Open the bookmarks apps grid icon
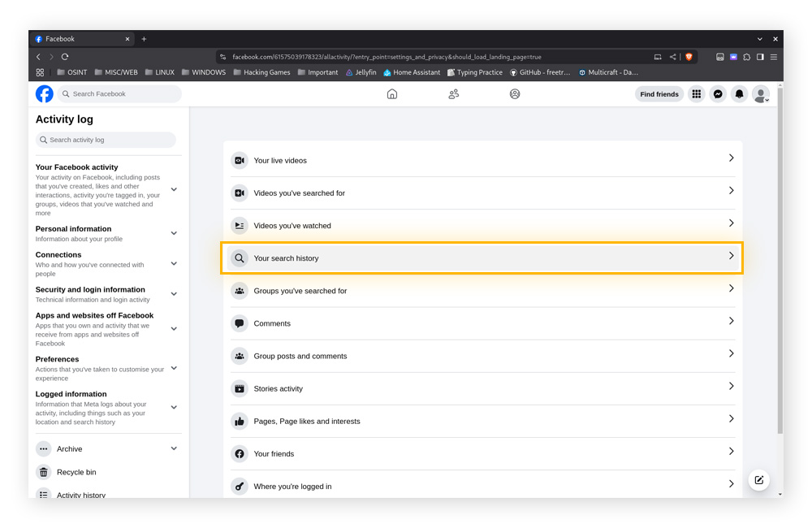 point(40,72)
